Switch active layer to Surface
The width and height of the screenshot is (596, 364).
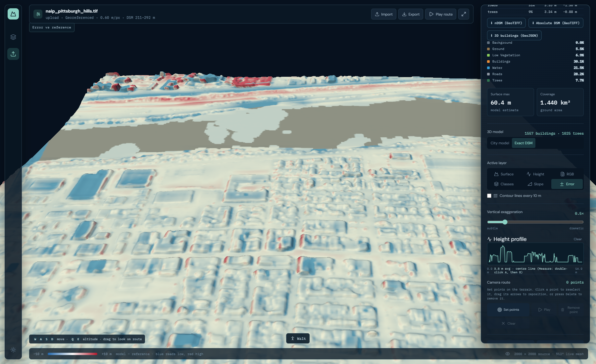point(504,174)
